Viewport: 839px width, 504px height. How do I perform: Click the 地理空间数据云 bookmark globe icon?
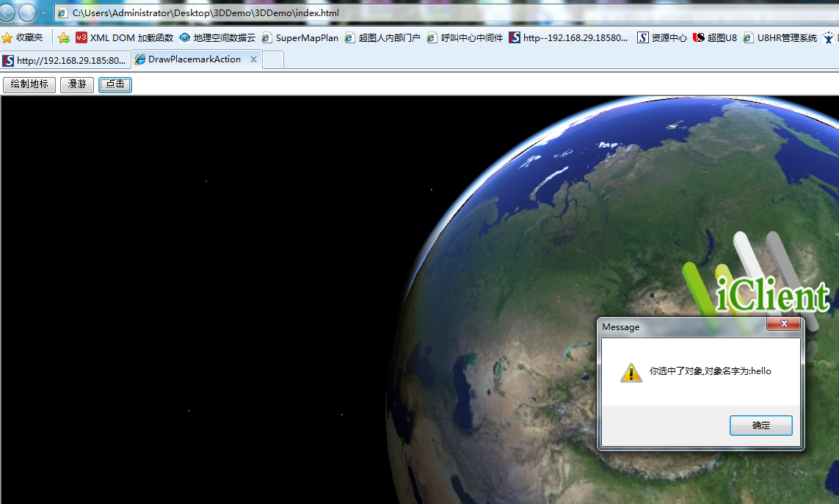point(184,37)
